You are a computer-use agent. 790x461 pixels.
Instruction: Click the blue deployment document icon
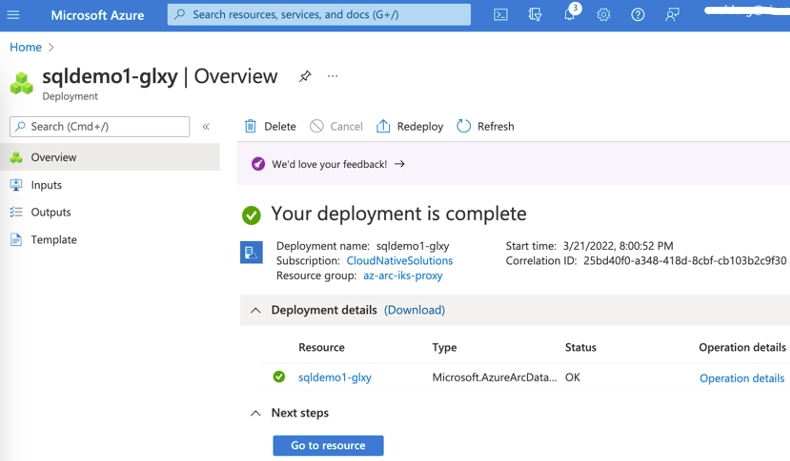point(251,252)
